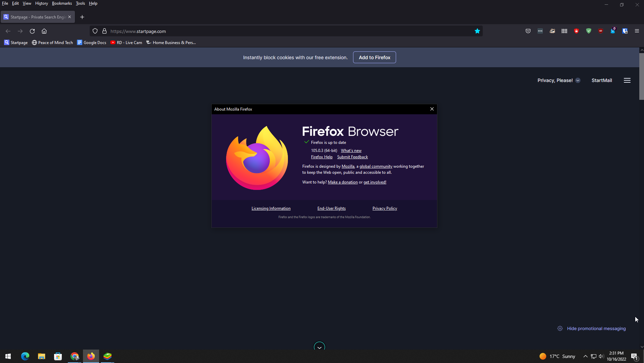
Task: Open Microsoft Store from taskbar
Action: click(x=58, y=356)
